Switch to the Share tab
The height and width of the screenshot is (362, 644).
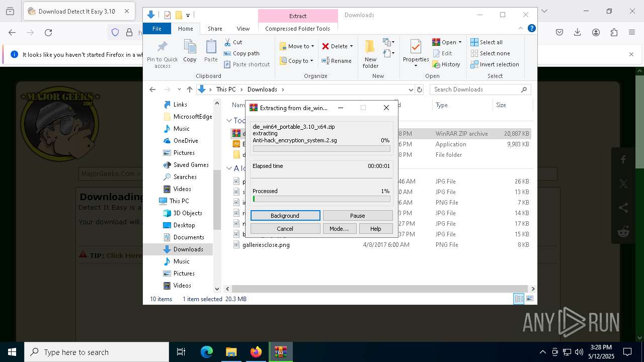(x=215, y=29)
